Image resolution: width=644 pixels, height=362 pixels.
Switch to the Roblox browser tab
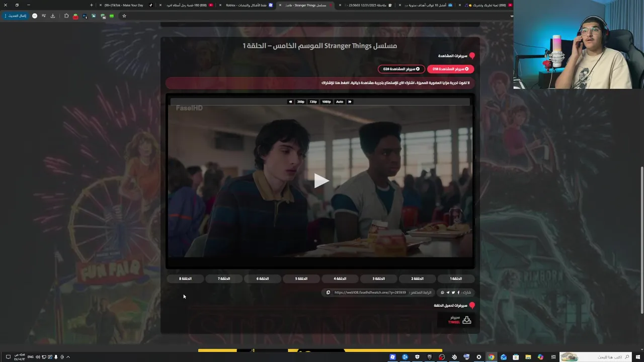(x=246, y=5)
